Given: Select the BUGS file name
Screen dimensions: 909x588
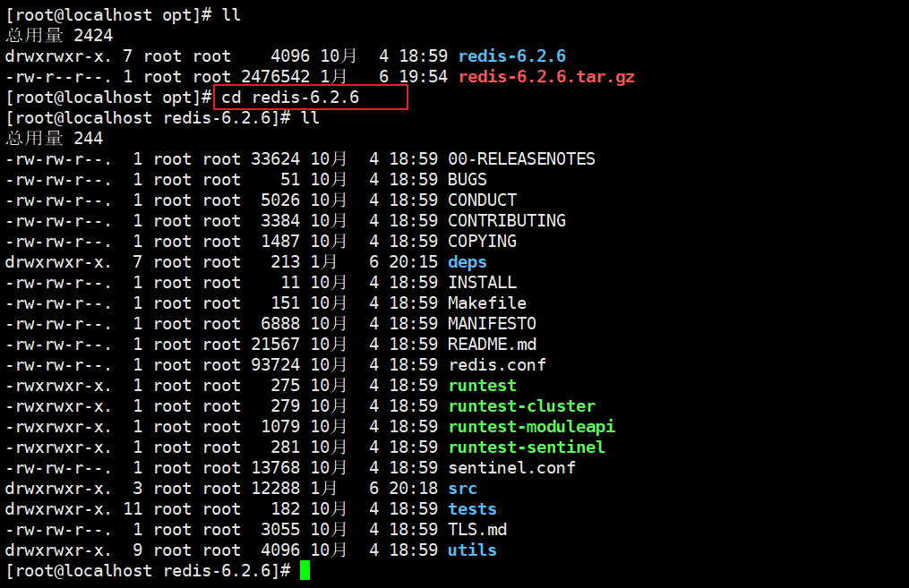Looking at the screenshot, I should [x=467, y=180].
